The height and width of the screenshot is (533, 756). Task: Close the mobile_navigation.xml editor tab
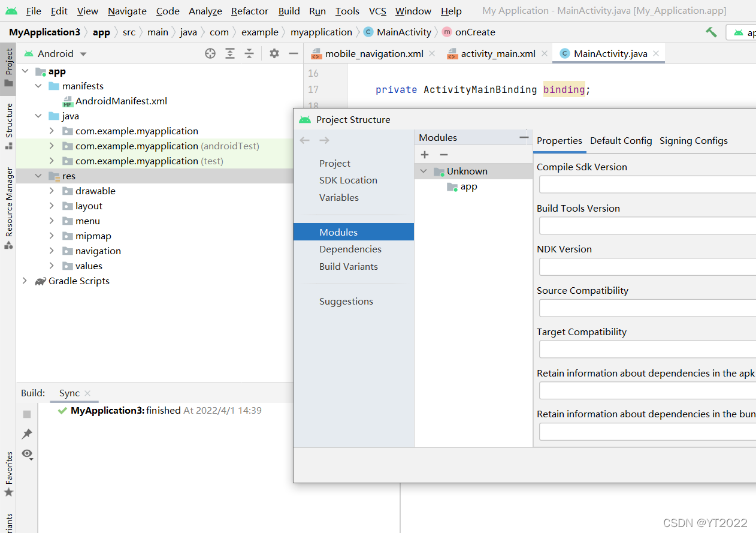click(x=433, y=53)
